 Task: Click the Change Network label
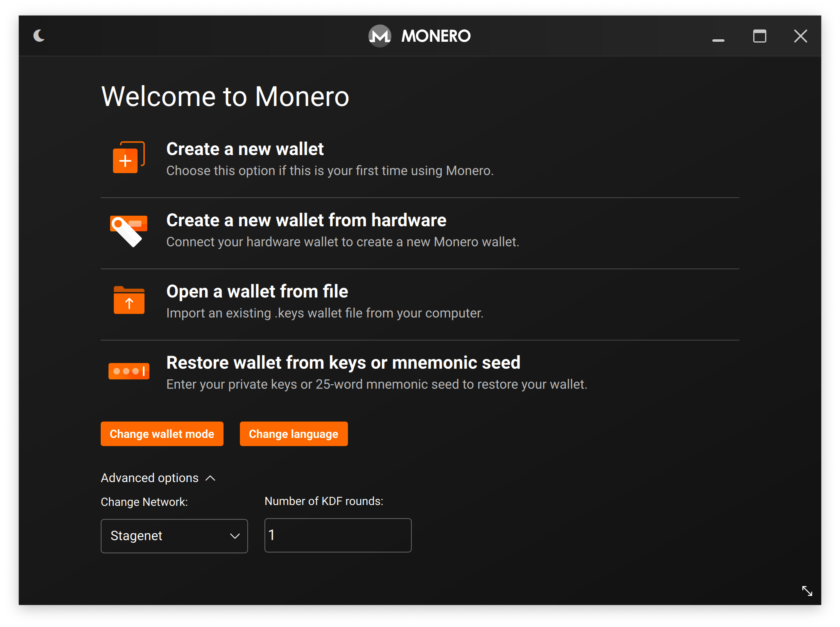pos(145,502)
